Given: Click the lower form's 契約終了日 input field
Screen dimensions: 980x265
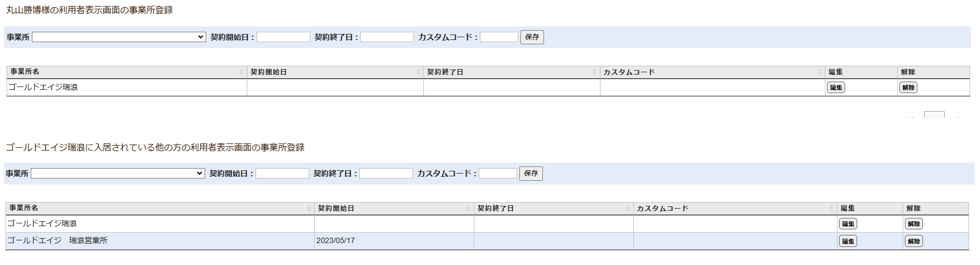Looking at the screenshot, I should (386, 174).
